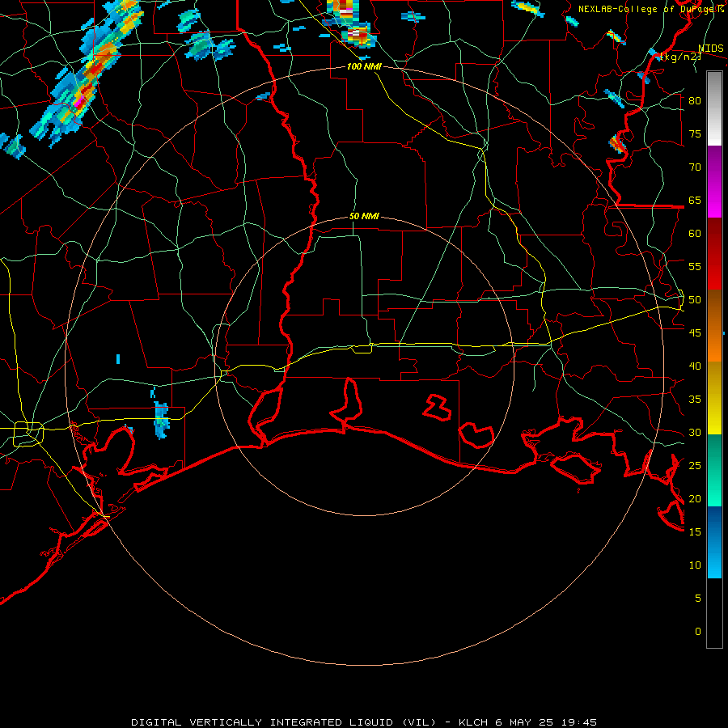Click the 65 value on the VIL scale
This screenshot has width=728, height=728.
tap(695, 200)
